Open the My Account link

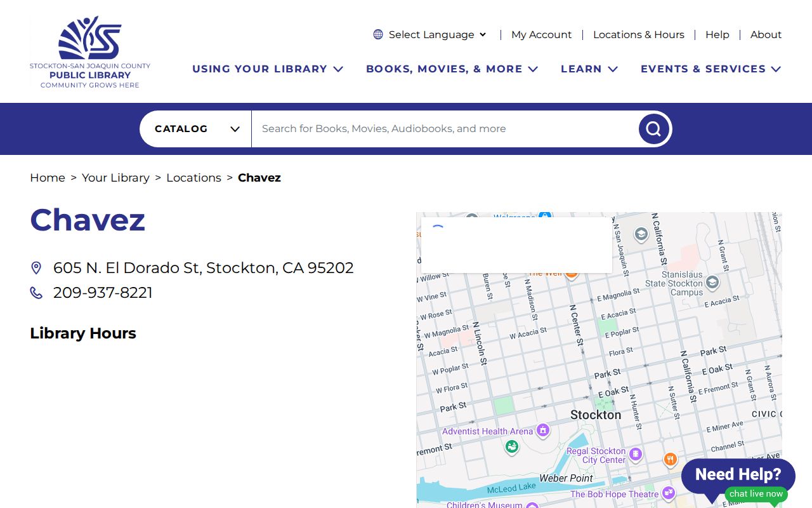[x=541, y=34]
